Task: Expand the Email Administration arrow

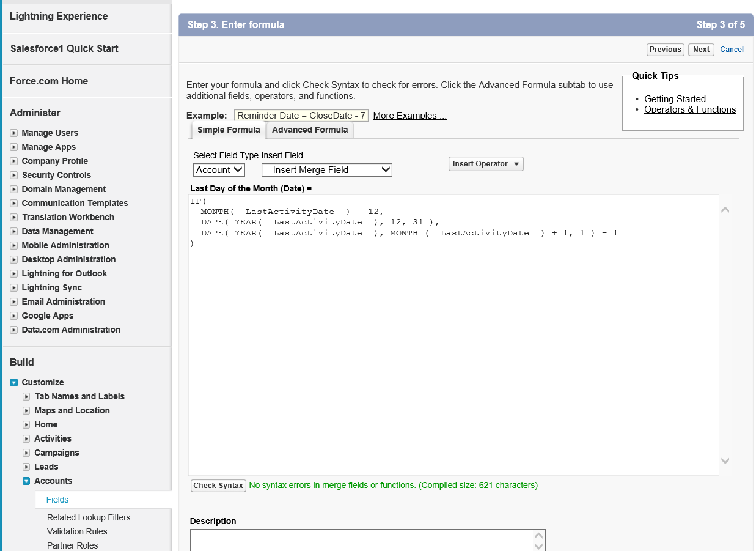Action: (14, 301)
